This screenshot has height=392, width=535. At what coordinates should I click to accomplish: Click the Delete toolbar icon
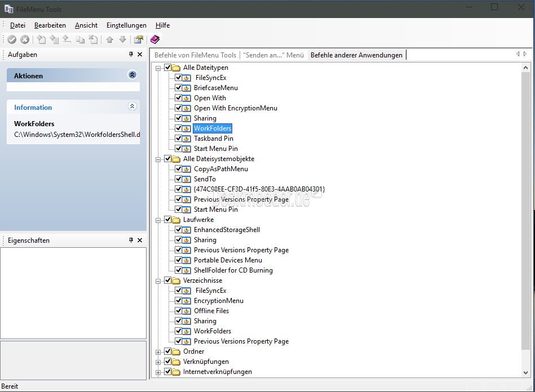tap(93, 39)
